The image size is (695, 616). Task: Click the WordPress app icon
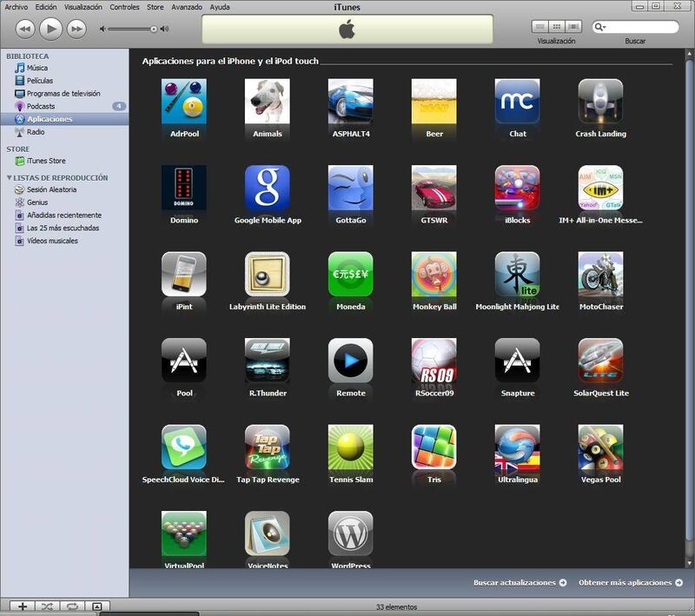point(351,533)
